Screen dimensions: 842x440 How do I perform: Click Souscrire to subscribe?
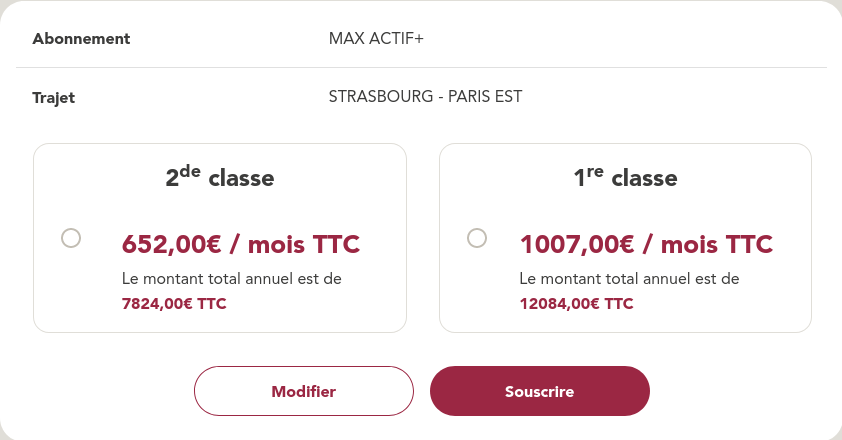click(540, 391)
